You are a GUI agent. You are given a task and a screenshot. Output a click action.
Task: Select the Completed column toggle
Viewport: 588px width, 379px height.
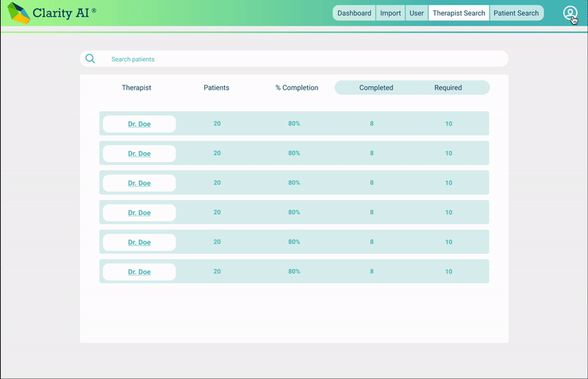pos(376,88)
